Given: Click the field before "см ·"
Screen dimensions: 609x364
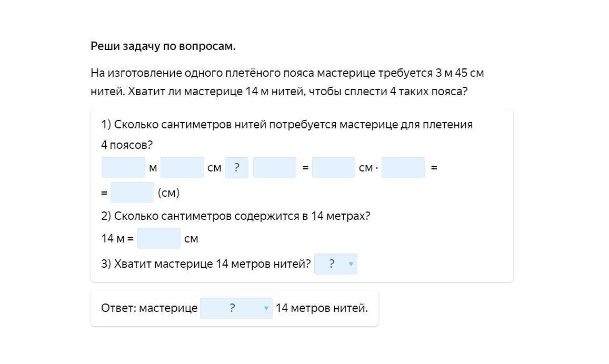Looking at the screenshot, I should coord(333,167).
